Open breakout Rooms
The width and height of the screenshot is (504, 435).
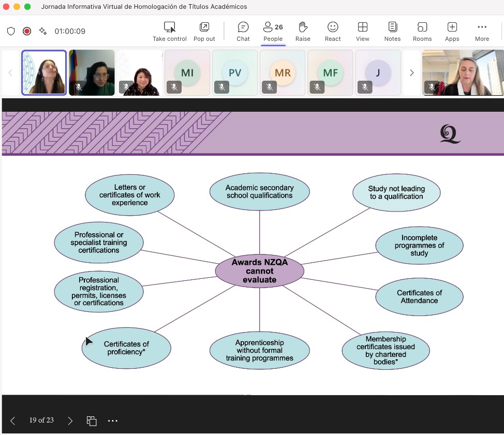pos(422,32)
